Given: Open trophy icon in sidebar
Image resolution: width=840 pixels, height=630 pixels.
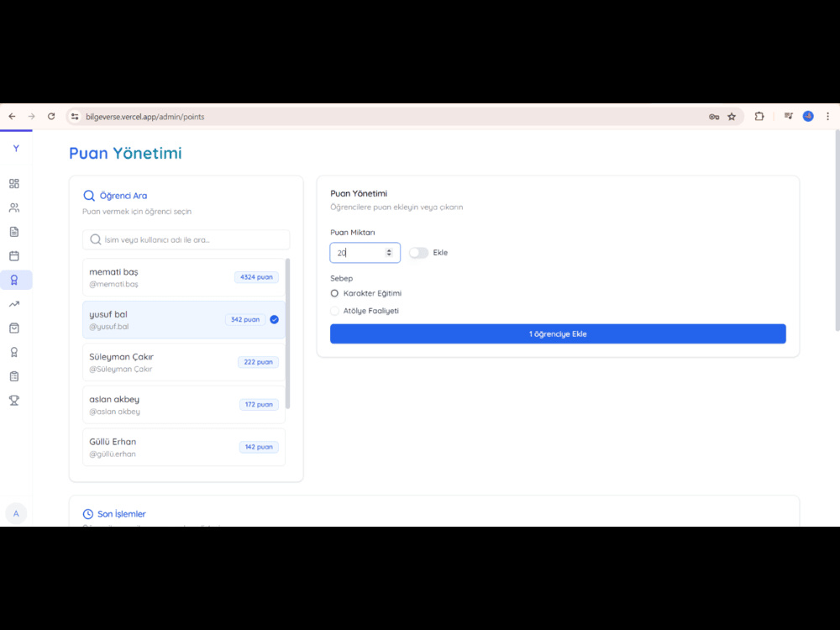Looking at the screenshot, I should point(14,401).
